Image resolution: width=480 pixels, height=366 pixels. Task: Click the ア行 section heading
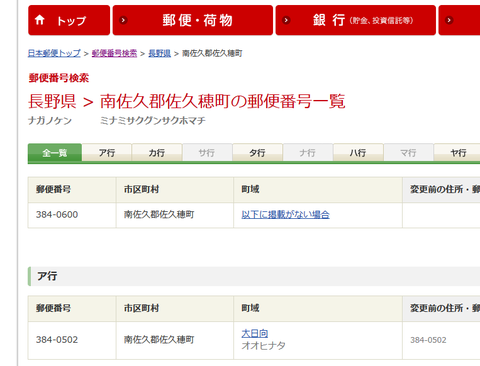coord(47,276)
